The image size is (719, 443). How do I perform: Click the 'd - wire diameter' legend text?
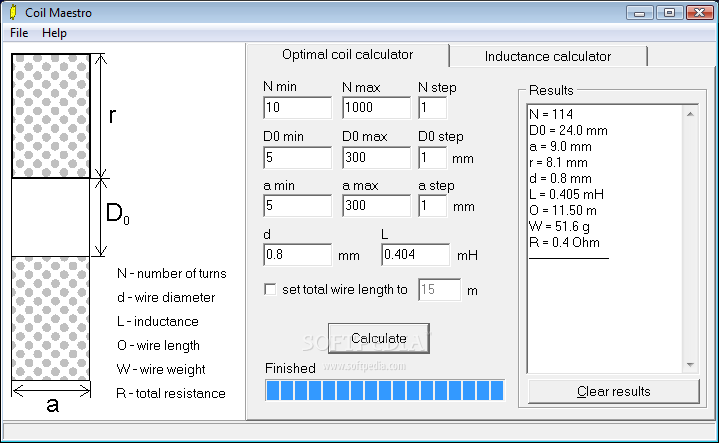pyautogui.click(x=166, y=298)
